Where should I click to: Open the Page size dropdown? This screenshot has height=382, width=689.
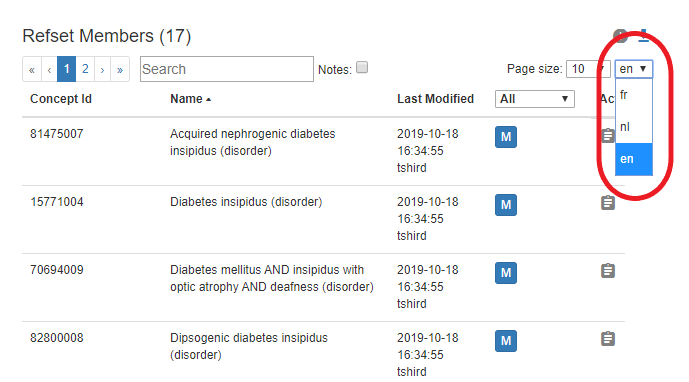[588, 69]
